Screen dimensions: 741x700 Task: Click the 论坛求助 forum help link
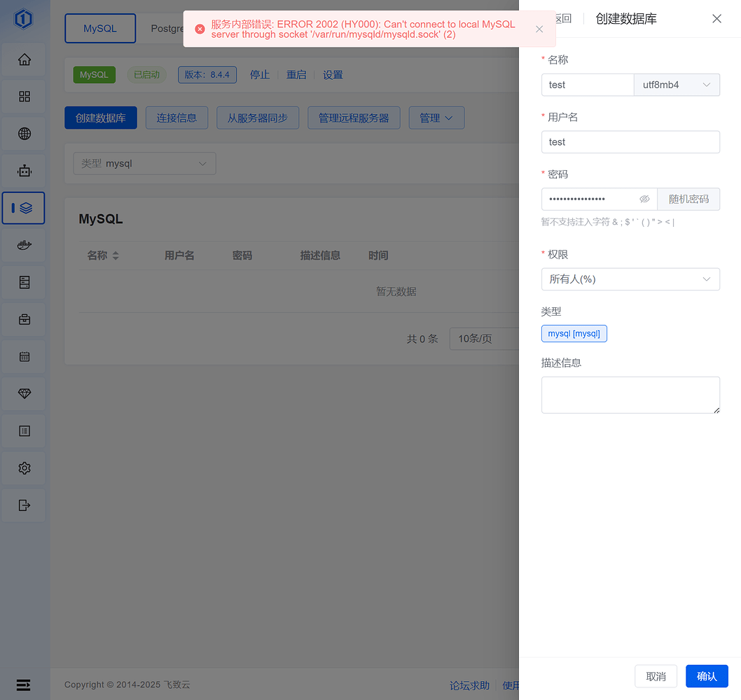click(x=469, y=685)
